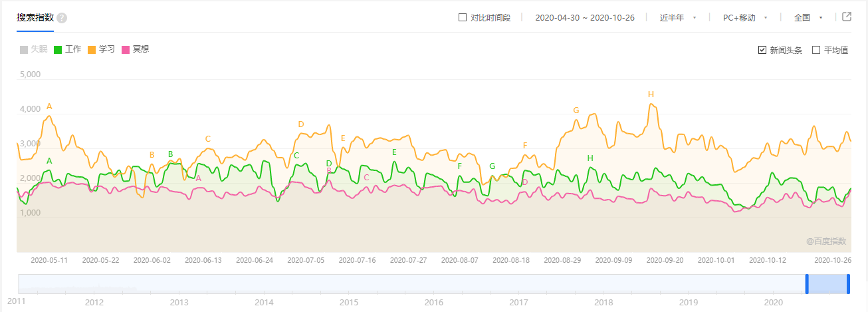This screenshot has height=312, width=868.
Task: Uncheck the 新闻头条 checkbox
Action: pos(762,50)
